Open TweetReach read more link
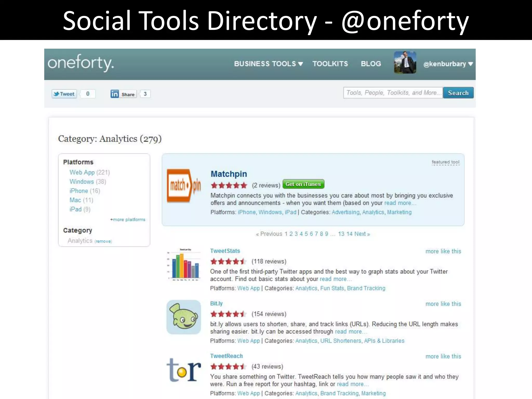Image resolution: width=532 pixels, height=399 pixels. point(353,384)
